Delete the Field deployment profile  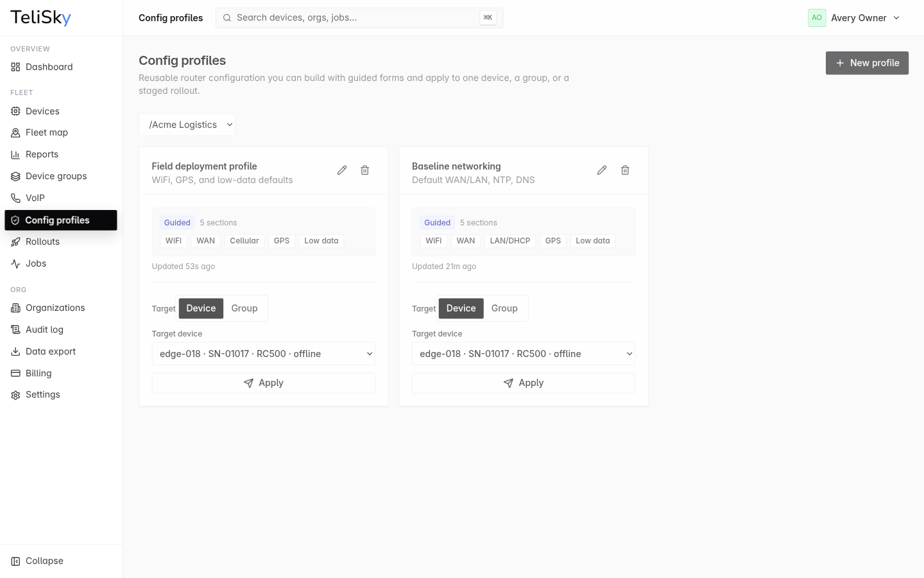tap(364, 170)
